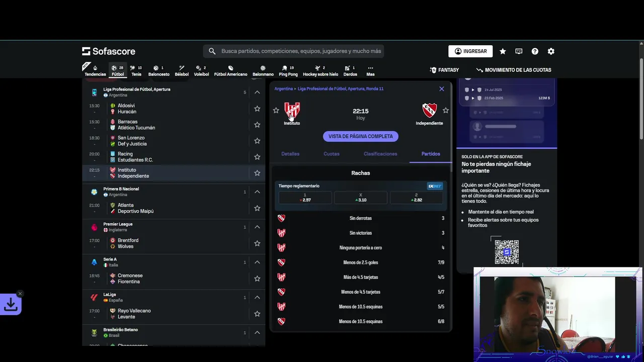Open the Mas sports menu

[370, 71]
